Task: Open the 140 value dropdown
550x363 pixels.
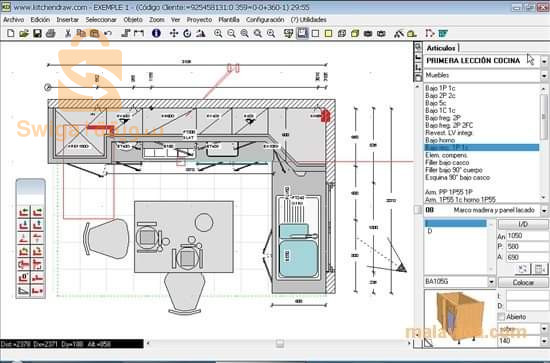Action: [x=544, y=341]
